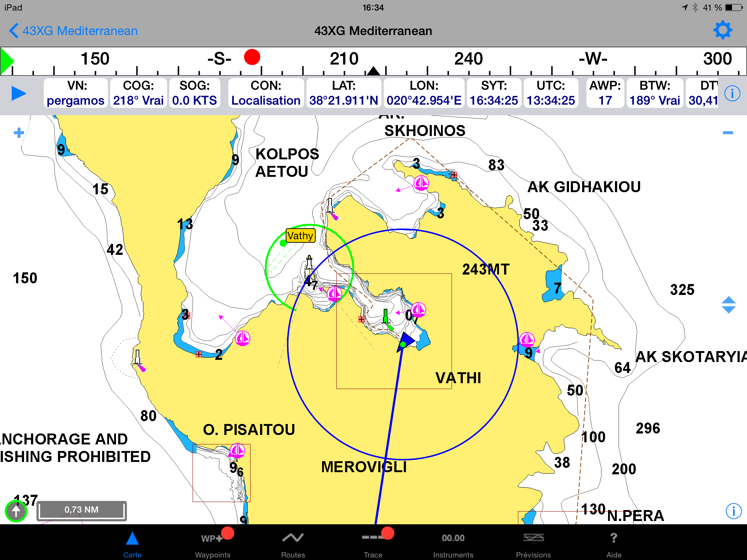Image resolution: width=747 pixels, height=560 pixels.
Task: Open the Prévisions forecast tab
Action: (x=533, y=544)
